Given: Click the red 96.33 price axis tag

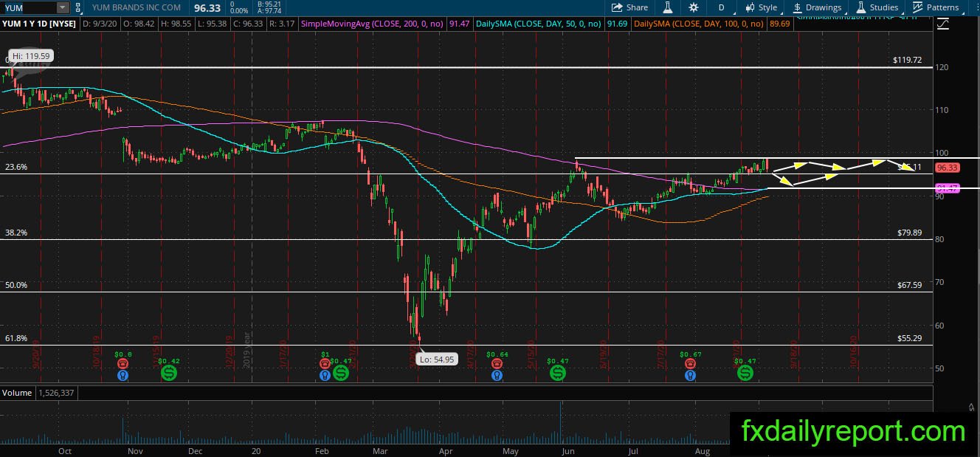Looking at the screenshot, I should (x=947, y=168).
